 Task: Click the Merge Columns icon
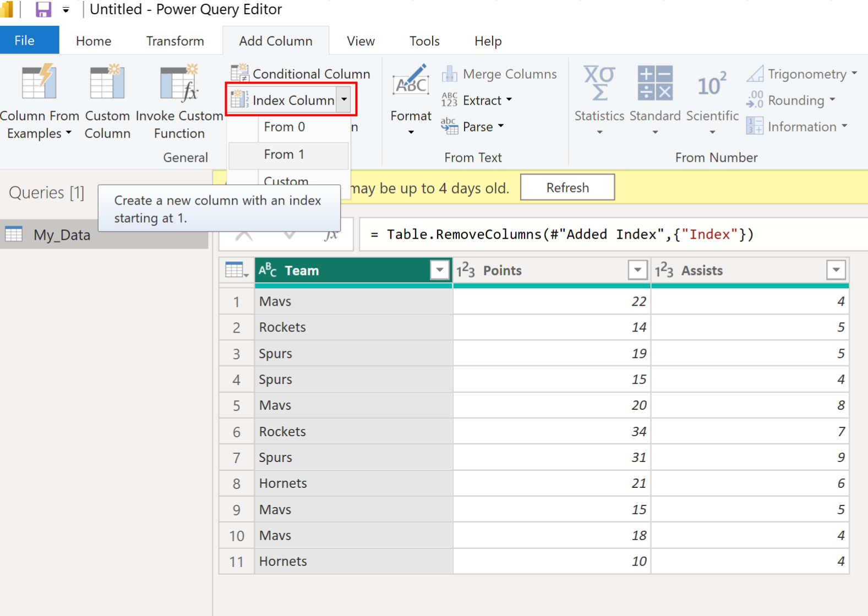click(x=450, y=74)
